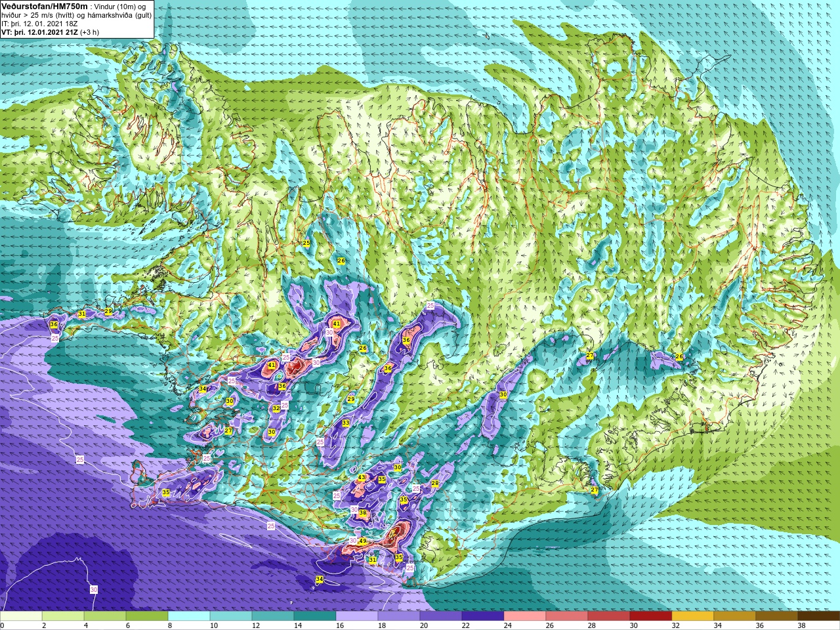Click the pale yellow 0–2 m/s legend swatch
The image size is (840, 630).
21,616
